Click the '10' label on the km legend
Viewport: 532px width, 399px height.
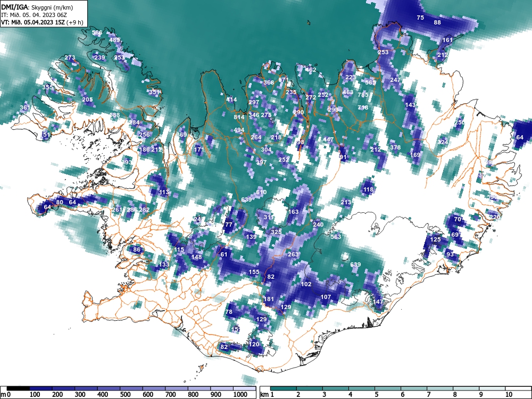(508, 395)
